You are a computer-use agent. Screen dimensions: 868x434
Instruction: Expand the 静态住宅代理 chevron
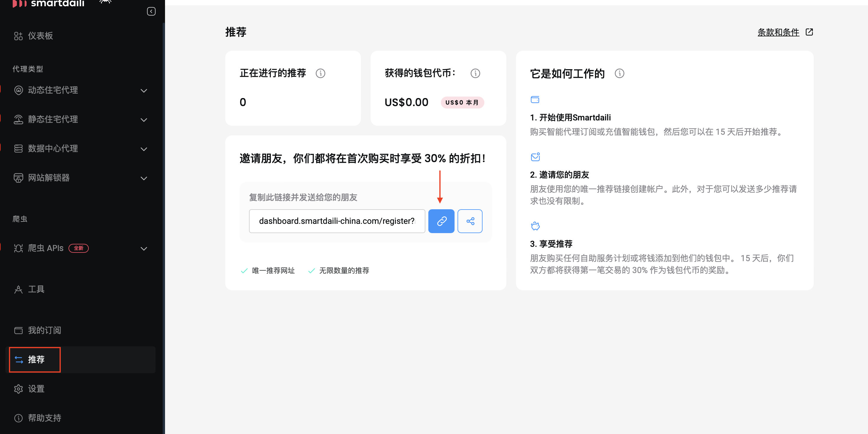pyautogui.click(x=144, y=120)
